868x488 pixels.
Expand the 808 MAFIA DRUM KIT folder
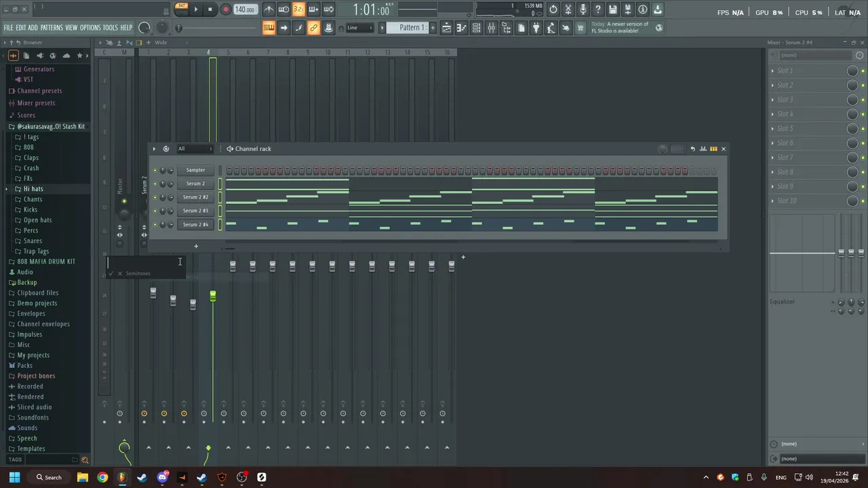coord(46,262)
